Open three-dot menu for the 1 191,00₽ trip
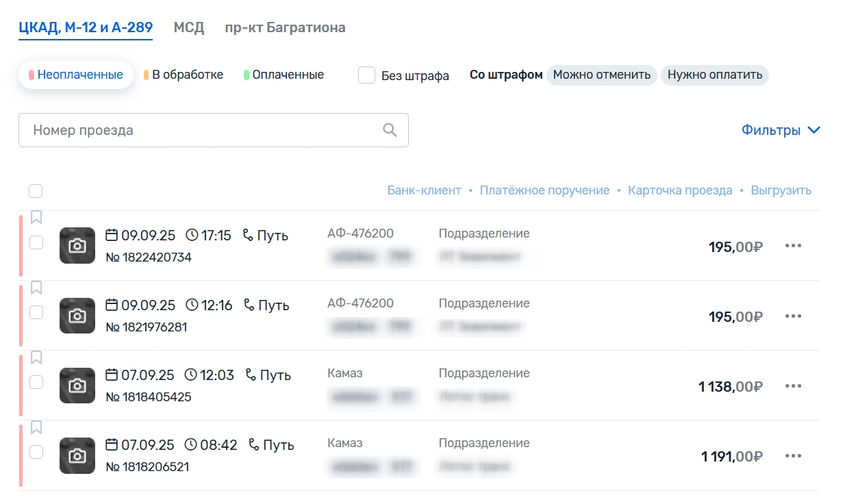845x504 pixels. (x=793, y=456)
